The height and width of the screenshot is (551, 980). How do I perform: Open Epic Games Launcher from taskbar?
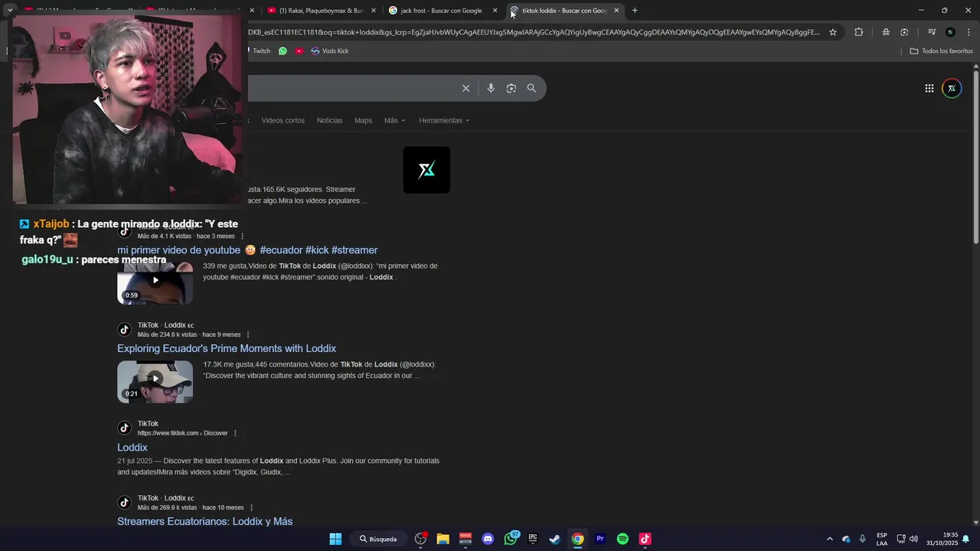pyautogui.click(x=533, y=539)
